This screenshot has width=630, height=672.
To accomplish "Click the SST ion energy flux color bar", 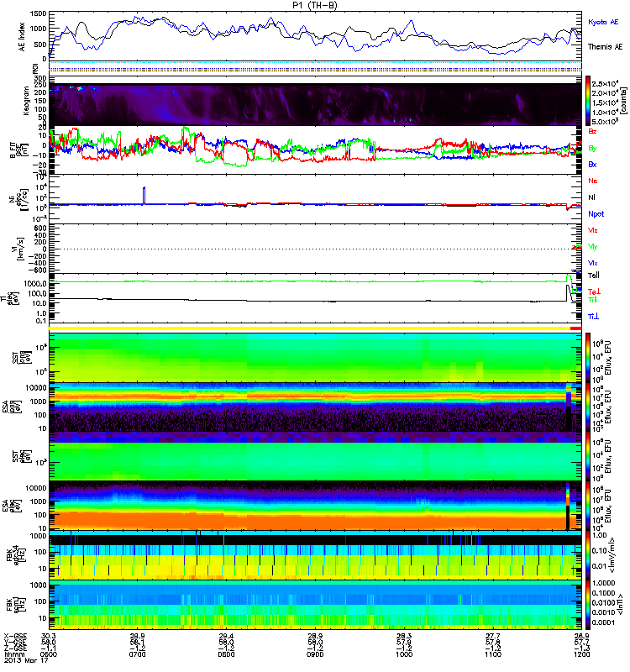I will (587, 358).
